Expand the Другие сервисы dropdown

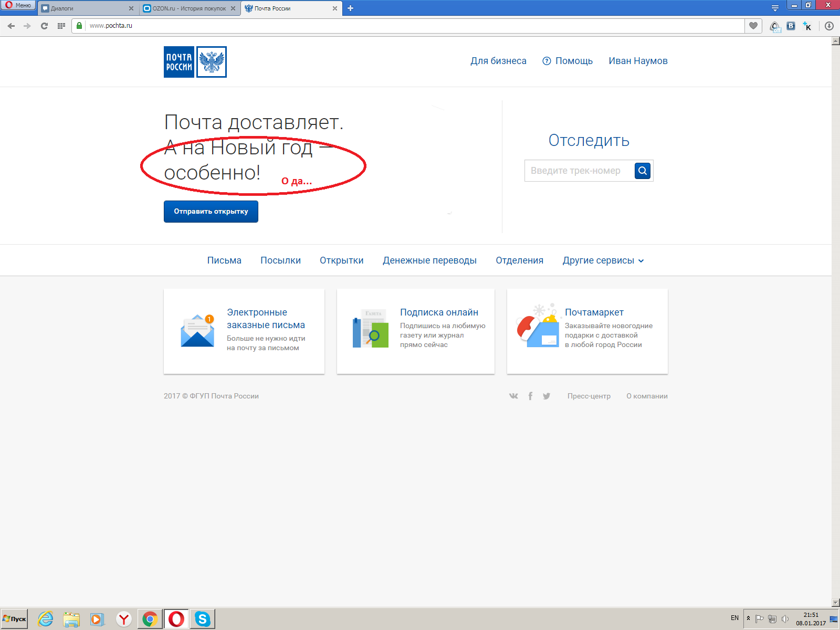[x=603, y=260]
